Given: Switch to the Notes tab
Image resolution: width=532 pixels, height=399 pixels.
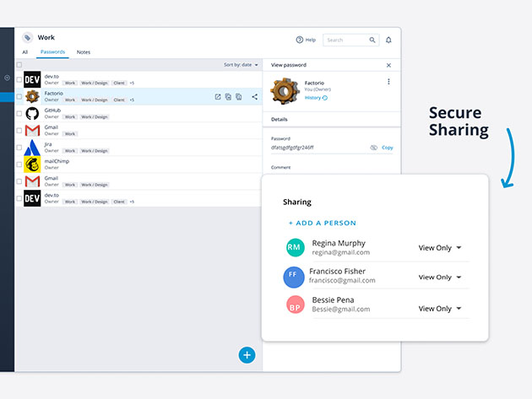Looking at the screenshot, I should pyautogui.click(x=84, y=52).
